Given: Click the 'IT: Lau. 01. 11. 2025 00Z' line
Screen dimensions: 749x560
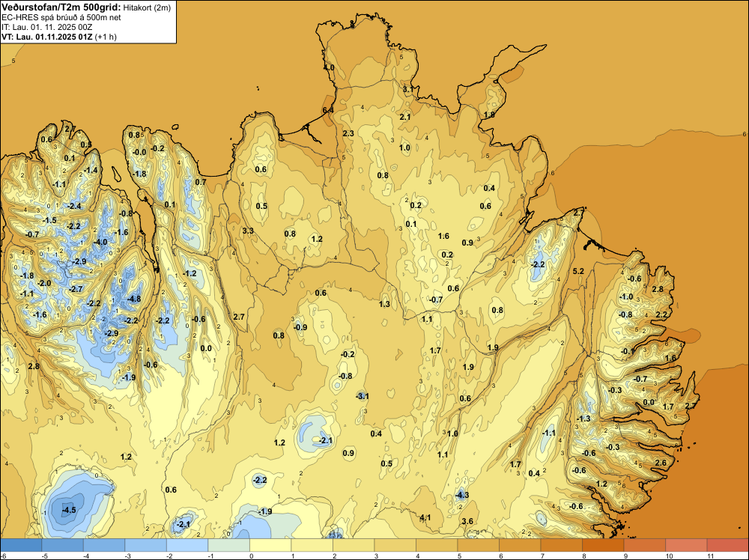Looking at the screenshot, I should pyautogui.click(x=47, y=27).
